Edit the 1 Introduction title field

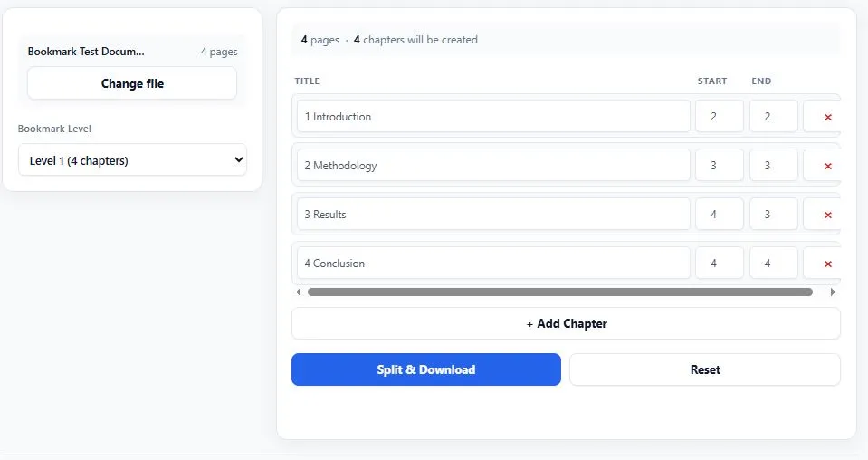(x=493, y=116)
